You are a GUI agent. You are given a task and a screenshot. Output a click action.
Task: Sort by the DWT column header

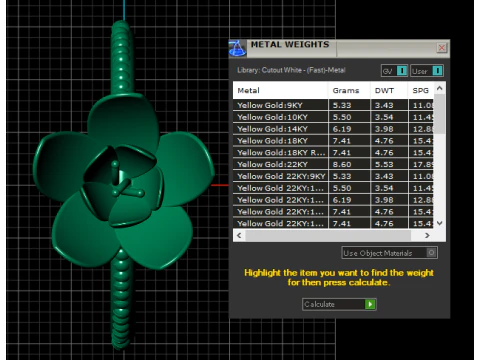click(x=389, y=90)
